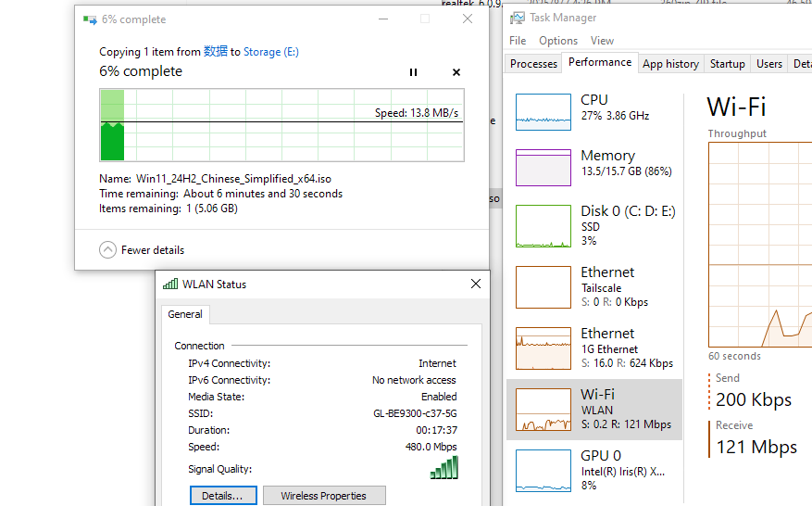Switch to the Processes tab

click(534, 64)
